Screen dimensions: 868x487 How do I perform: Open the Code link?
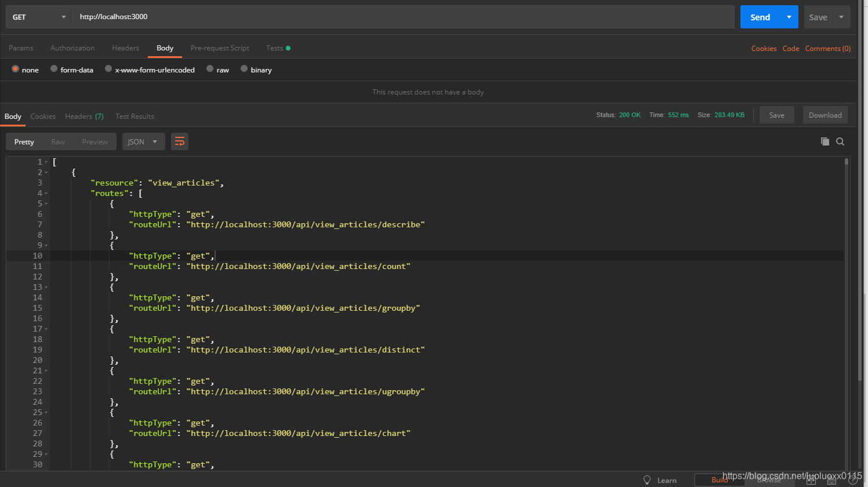coord(791,49)
